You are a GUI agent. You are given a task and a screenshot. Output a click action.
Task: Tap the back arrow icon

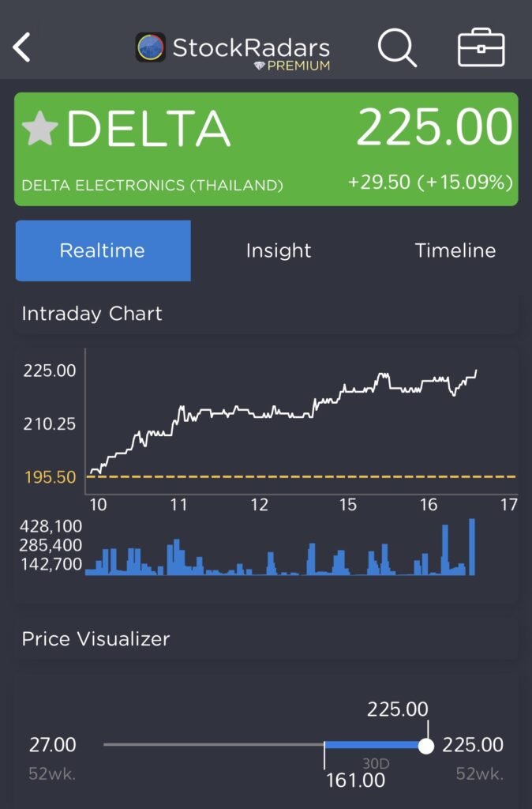[21, 47]
